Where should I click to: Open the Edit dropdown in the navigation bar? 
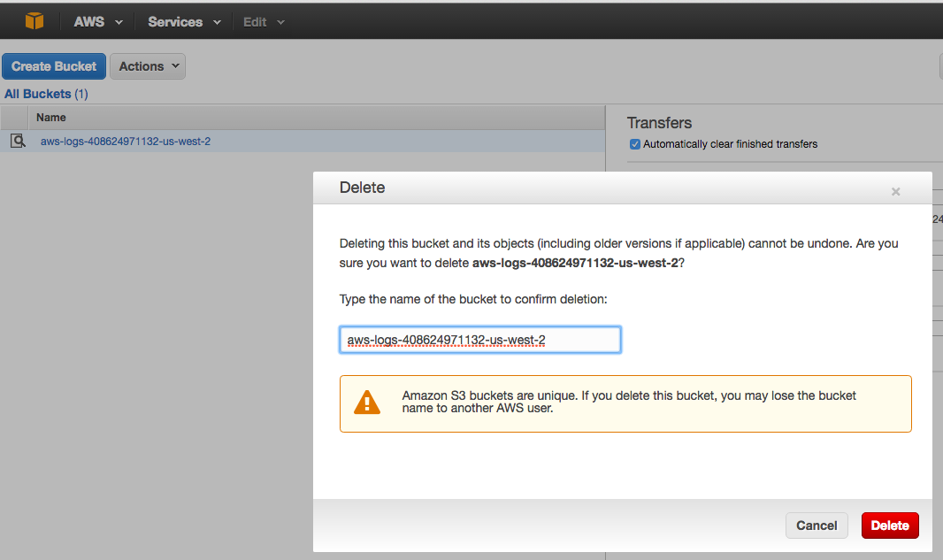pyautogui.click(x=264, y=22)
